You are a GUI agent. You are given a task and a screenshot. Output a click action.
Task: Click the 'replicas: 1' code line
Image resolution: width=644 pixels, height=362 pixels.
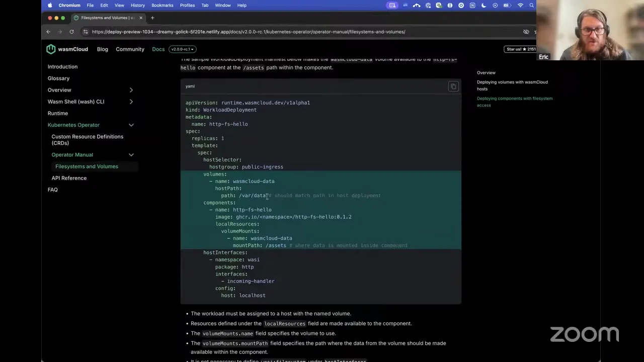(208, 138)
